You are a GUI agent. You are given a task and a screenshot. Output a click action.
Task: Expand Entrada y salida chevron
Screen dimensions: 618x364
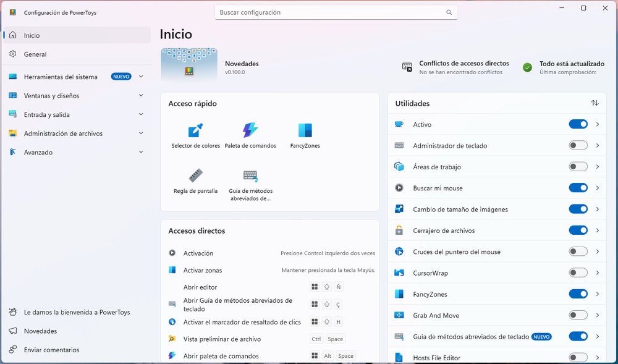pyautogui.click(x=141, y=114)
